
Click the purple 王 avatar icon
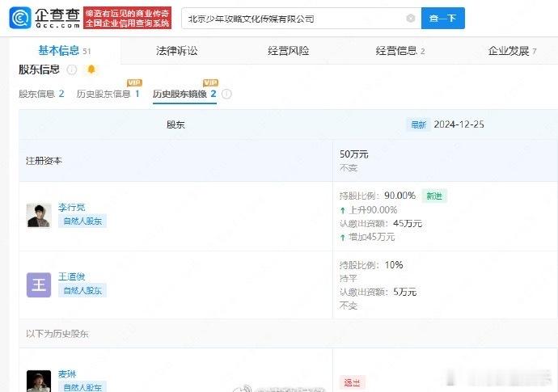tap(39, 285)
